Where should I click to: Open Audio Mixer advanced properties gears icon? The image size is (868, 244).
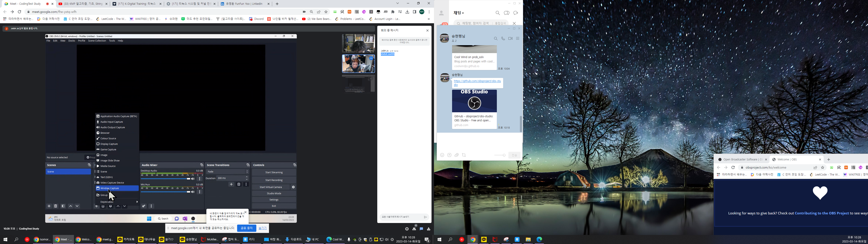144,206
